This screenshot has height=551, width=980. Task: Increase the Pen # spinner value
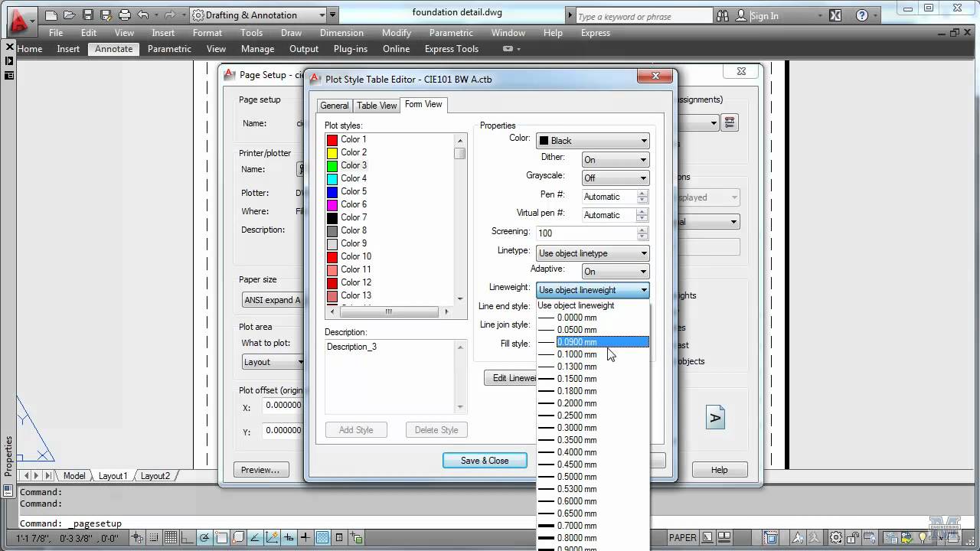pyautogui.click(x=642, y=193)
